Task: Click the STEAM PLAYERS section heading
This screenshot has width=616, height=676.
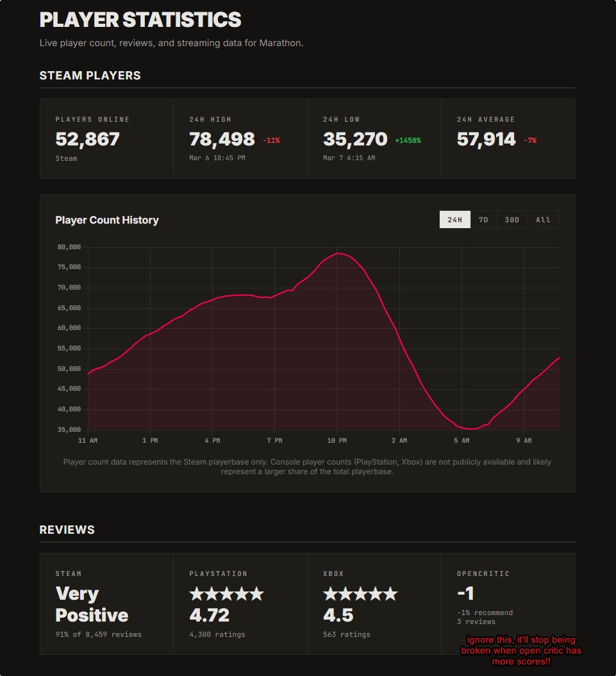Action: coord(90,76)
